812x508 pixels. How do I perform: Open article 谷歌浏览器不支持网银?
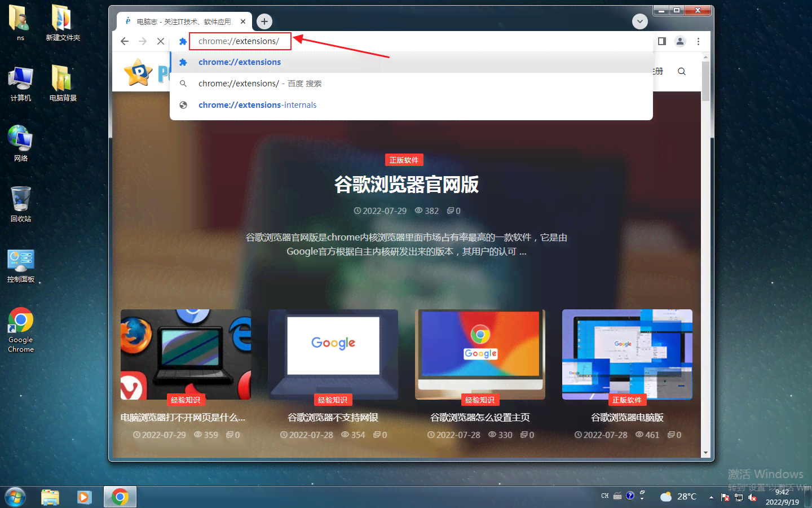[333, 418]
